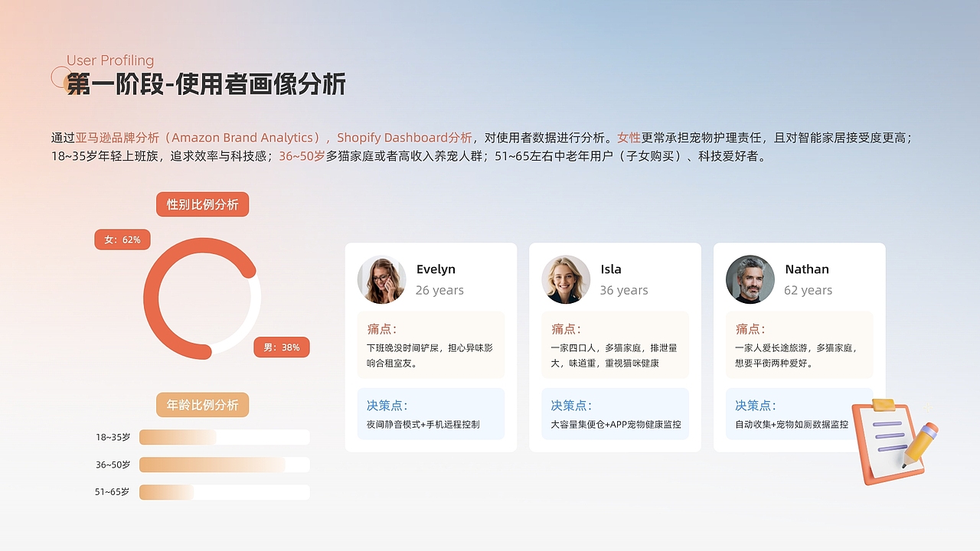The width and height of the screenshot is (980, 551).
Task: Click the 'User Profiling' heading text
Action: pyautogui.click(x=110, y=60)
